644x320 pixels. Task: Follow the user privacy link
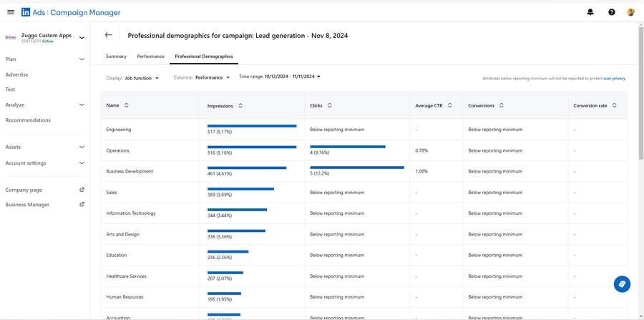[615, 78]
